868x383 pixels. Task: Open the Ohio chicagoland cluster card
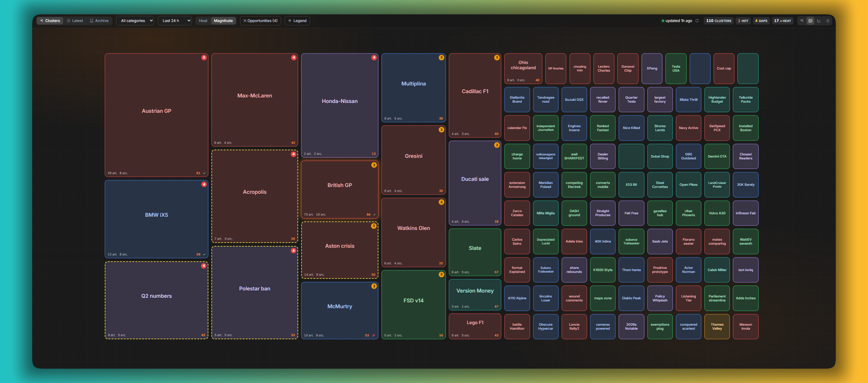(x=523, y=68)
